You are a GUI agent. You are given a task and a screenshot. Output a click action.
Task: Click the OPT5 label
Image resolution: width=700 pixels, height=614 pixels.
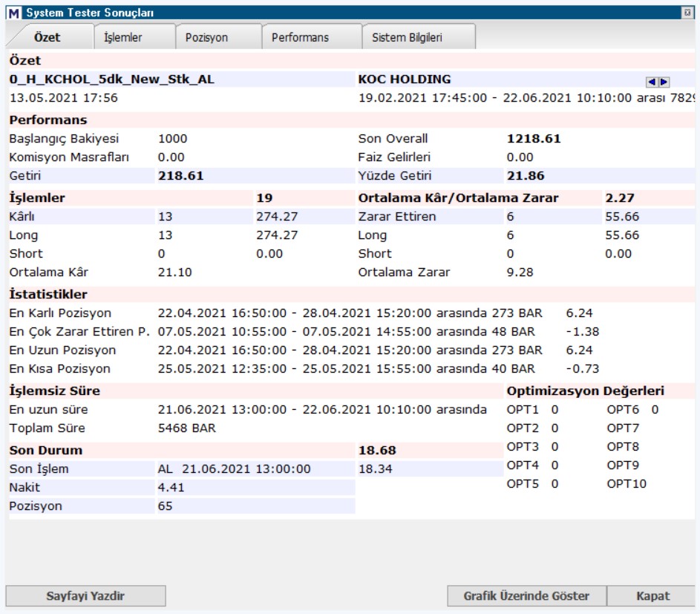coord(523,483)
